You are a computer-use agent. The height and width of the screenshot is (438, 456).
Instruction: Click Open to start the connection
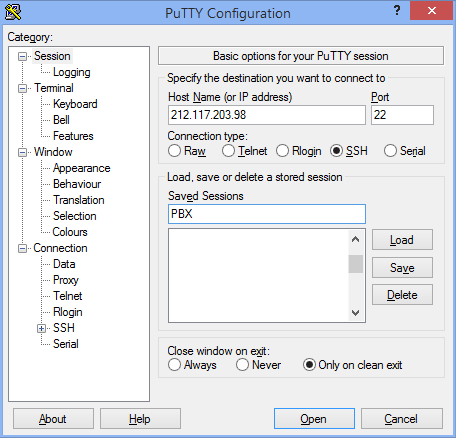pyautogui.click(x=314, y=419)
